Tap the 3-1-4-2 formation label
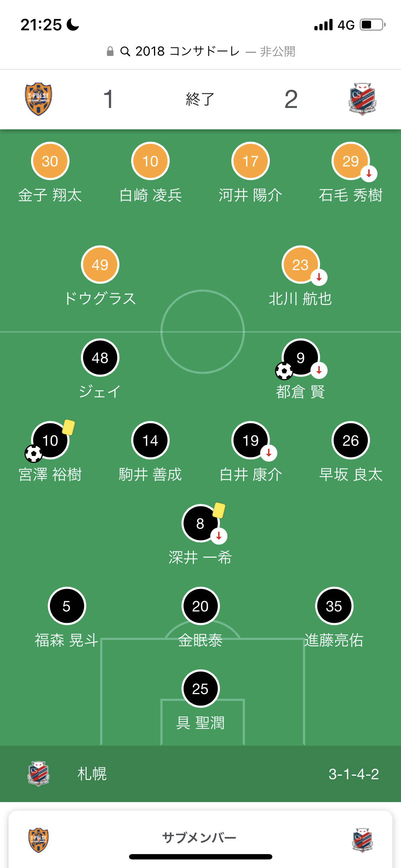 353,774
